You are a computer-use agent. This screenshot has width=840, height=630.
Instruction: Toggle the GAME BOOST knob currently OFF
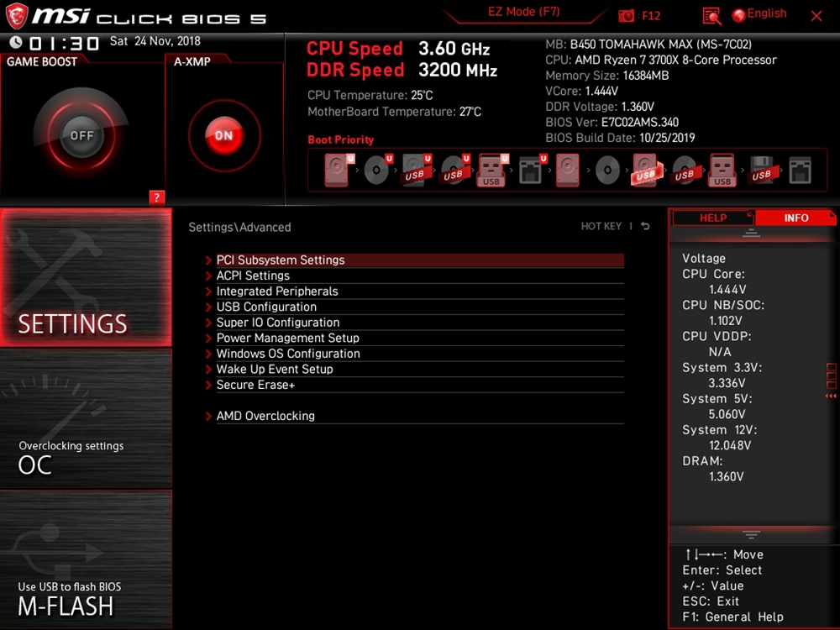(x=81, y=135)
